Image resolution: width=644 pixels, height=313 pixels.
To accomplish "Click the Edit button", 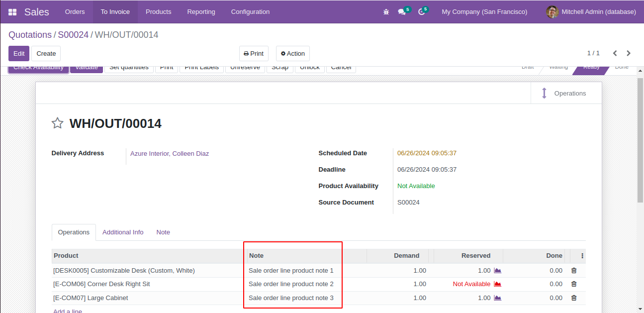I will [19, 54].
